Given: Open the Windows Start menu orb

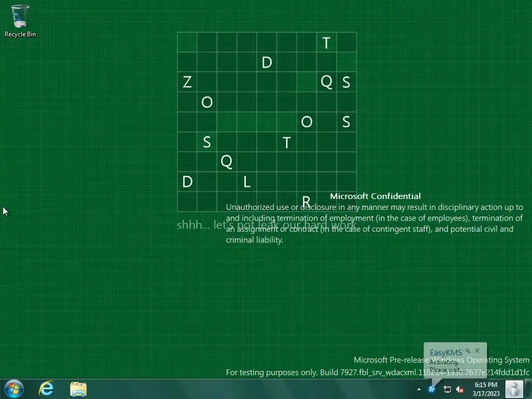Looking at the screenshot, I should [14, 389].
